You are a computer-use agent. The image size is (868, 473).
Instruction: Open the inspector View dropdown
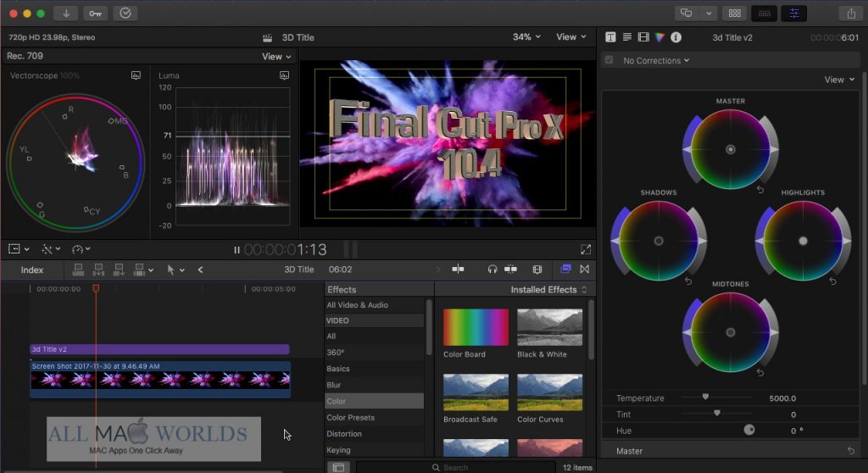tap(839, 80)
